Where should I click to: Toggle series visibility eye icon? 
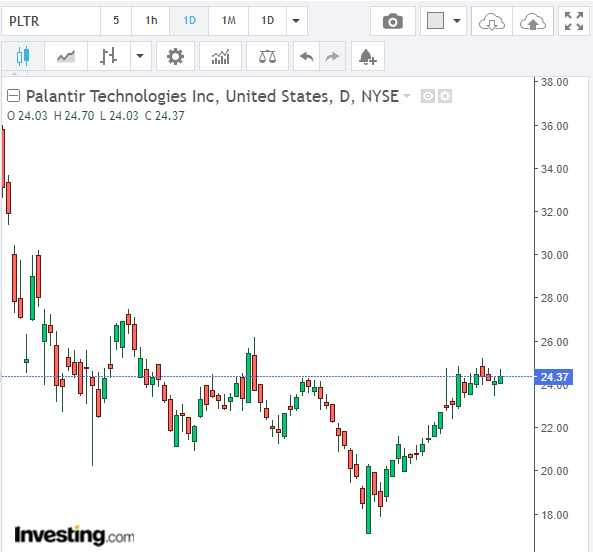pos(428,96)
